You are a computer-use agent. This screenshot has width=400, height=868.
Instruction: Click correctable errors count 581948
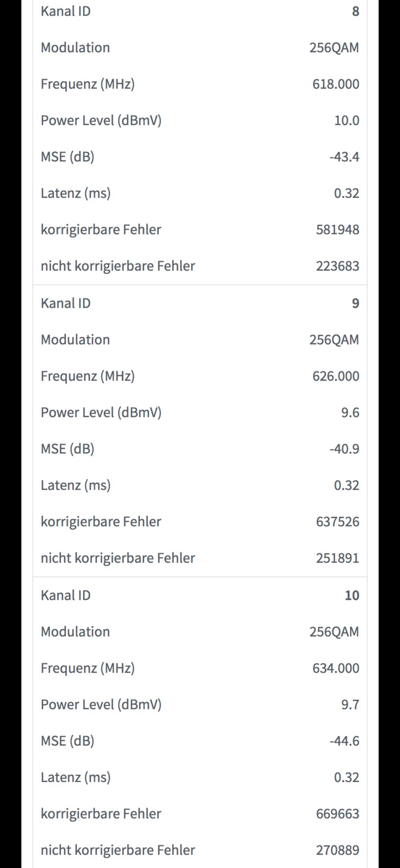337,230
